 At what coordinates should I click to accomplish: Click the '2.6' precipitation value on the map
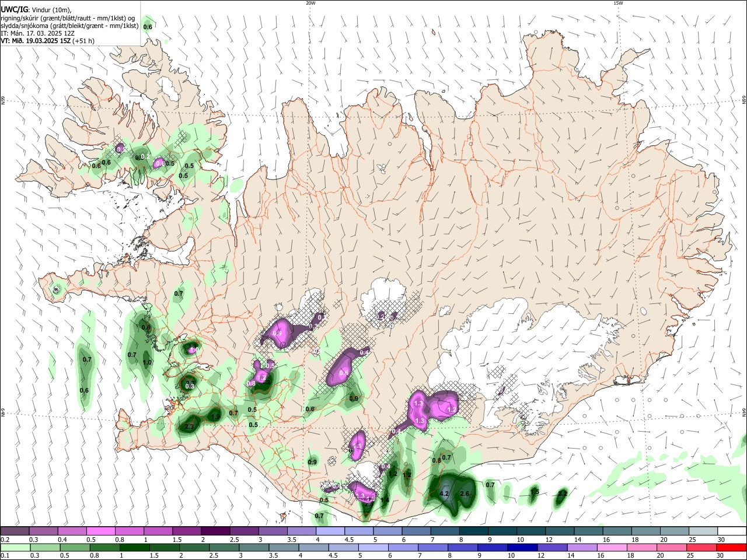[x=465, y=494]
